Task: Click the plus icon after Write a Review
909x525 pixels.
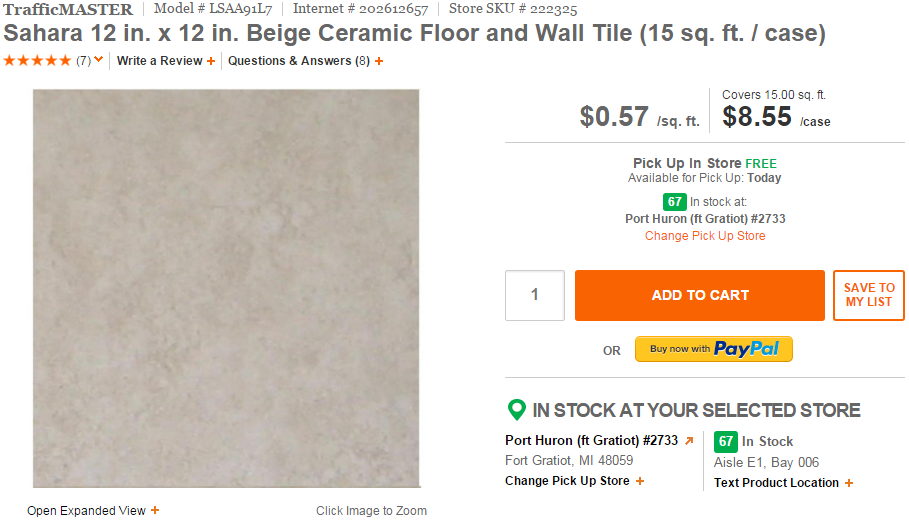Action: point(211,61)
